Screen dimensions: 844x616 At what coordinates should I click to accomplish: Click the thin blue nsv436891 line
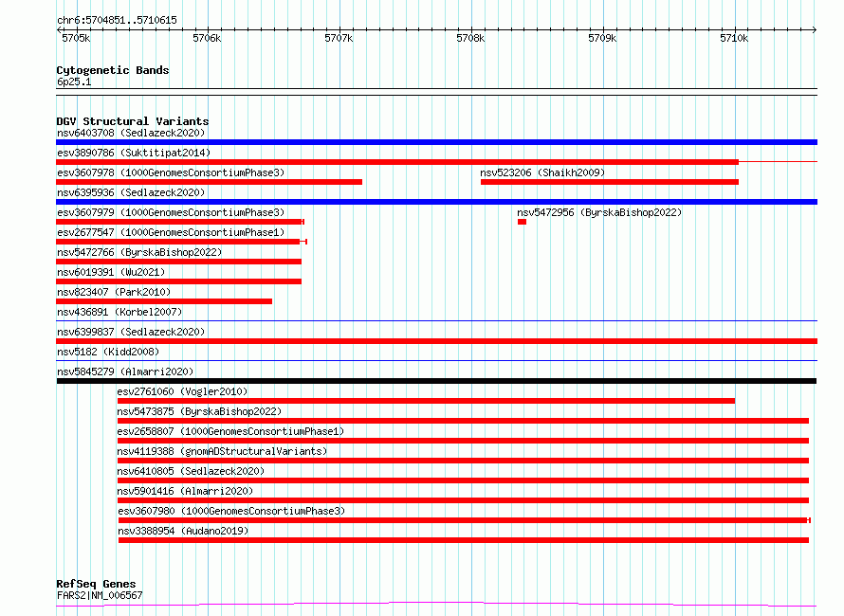[x=436, y=321]
